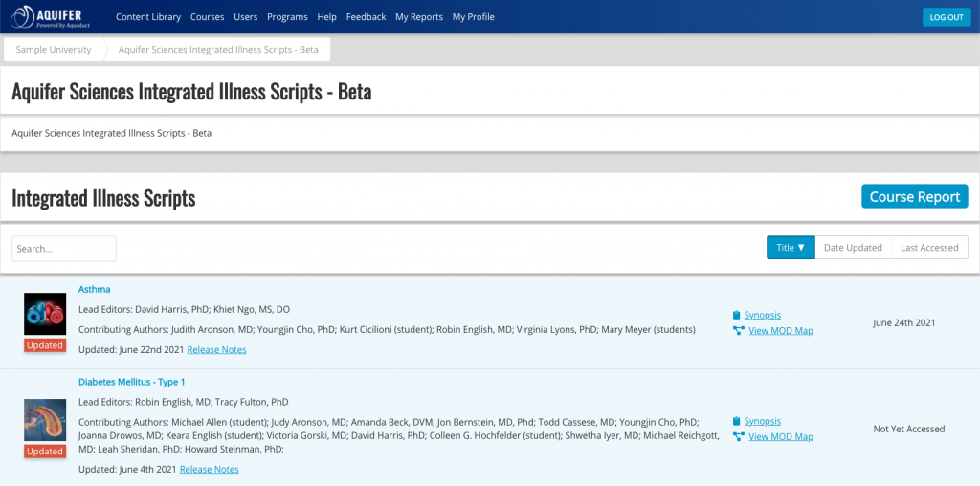Click the Aquifer logo icon
The image size is (980, 486).
[x=23, y=17]
